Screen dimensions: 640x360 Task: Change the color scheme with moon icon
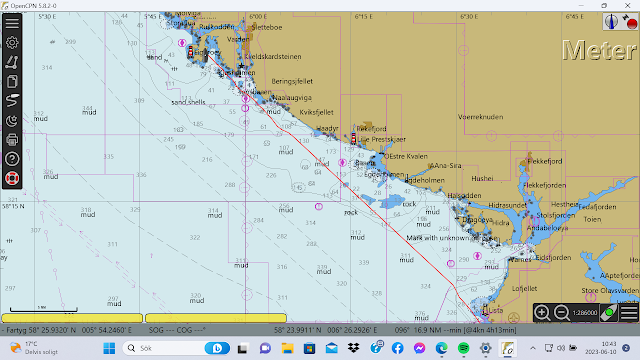click(12, 120)
